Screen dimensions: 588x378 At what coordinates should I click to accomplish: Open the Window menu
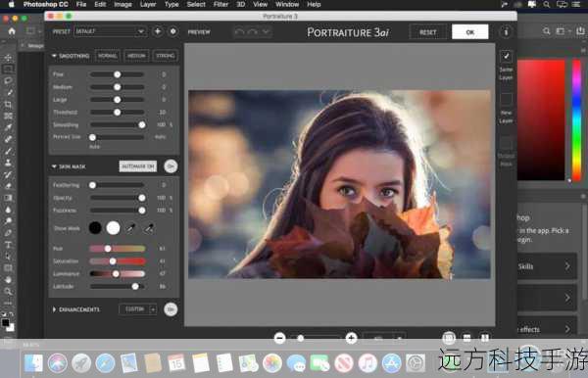point(287,5)
